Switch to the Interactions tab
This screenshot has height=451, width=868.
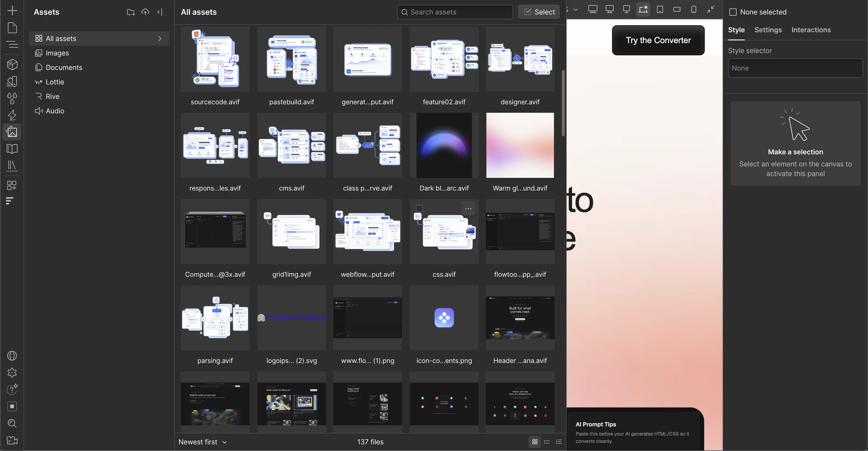811,30
